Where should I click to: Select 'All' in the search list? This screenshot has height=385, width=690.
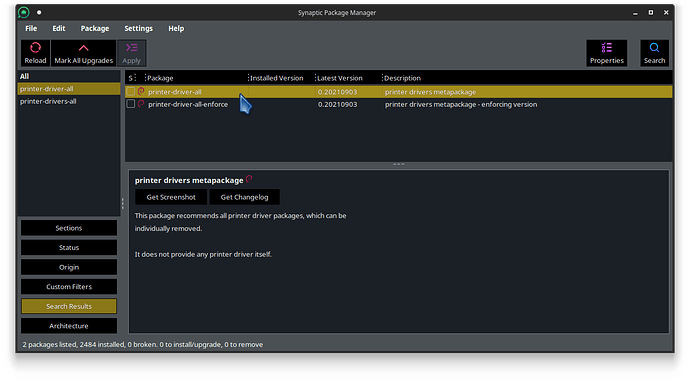69,76
